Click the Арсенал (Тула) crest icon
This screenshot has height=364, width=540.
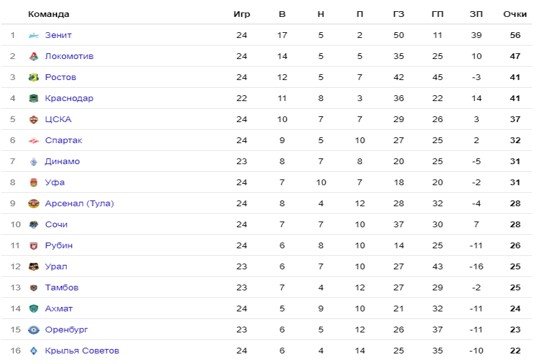(x=33, y=204)
